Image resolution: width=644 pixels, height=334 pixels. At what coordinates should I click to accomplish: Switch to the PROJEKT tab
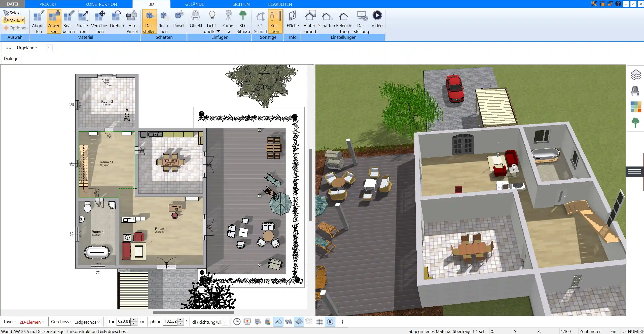point(48,4)
